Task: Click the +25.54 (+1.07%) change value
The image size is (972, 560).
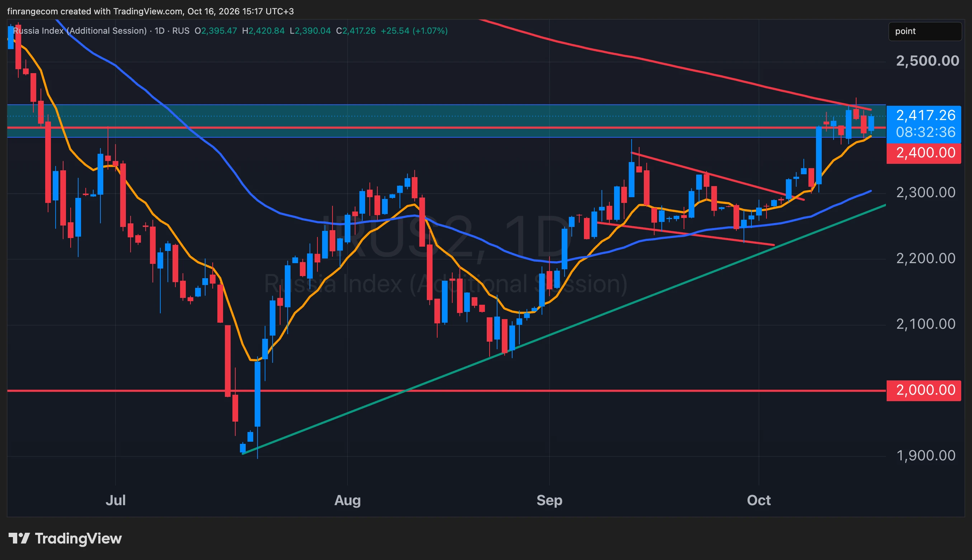Action: coord(414,31)
